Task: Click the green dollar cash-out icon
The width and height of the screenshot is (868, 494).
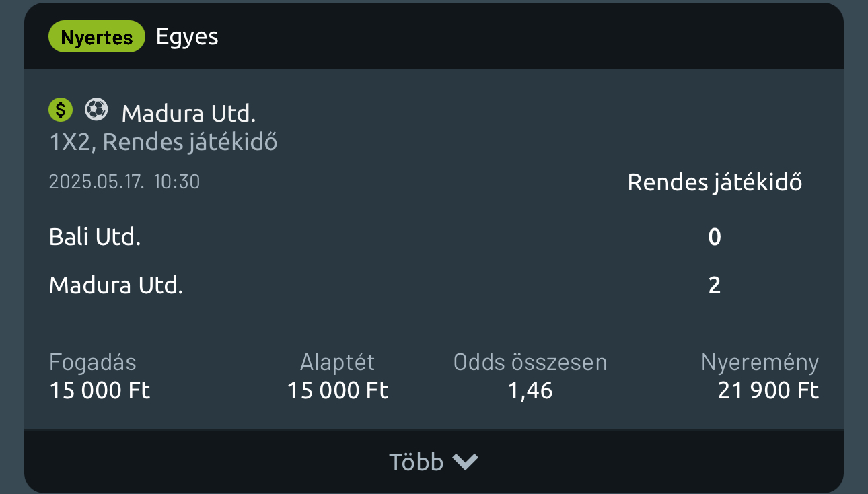Action: coord(61,109)
